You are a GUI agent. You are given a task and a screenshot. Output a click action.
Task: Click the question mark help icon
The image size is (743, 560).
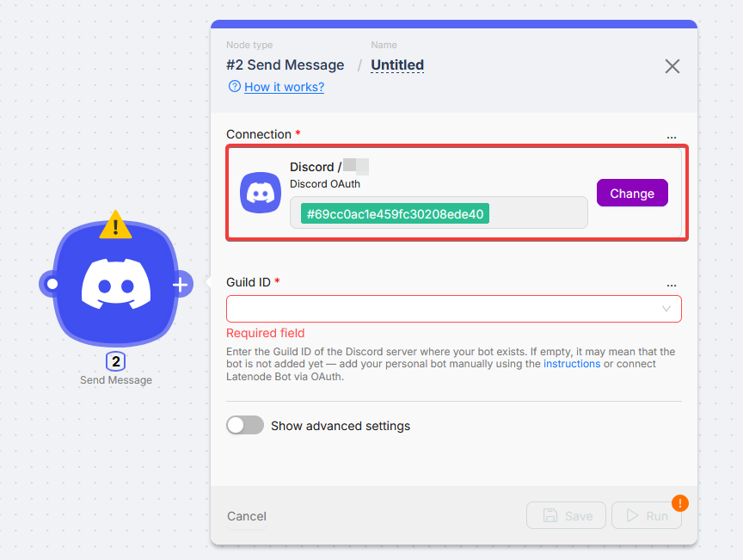point(234,87)
